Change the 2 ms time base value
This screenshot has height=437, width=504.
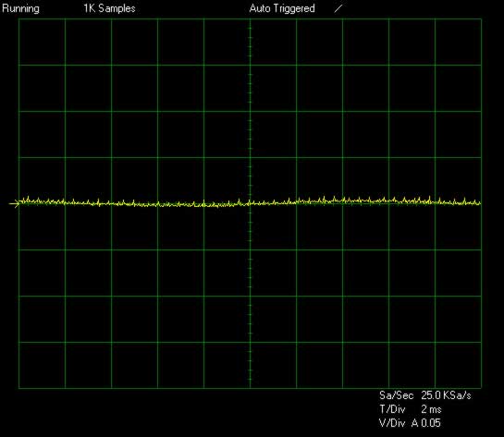(431, 409)
